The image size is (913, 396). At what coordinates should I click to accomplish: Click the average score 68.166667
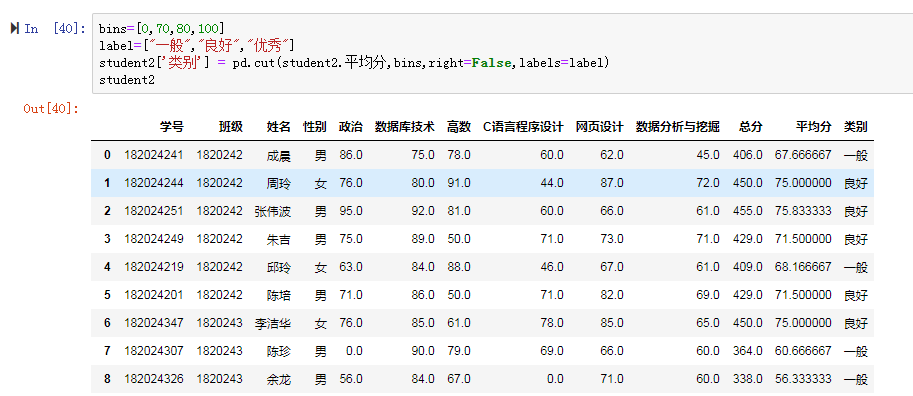pyautogui.click(x=803, y=267)
